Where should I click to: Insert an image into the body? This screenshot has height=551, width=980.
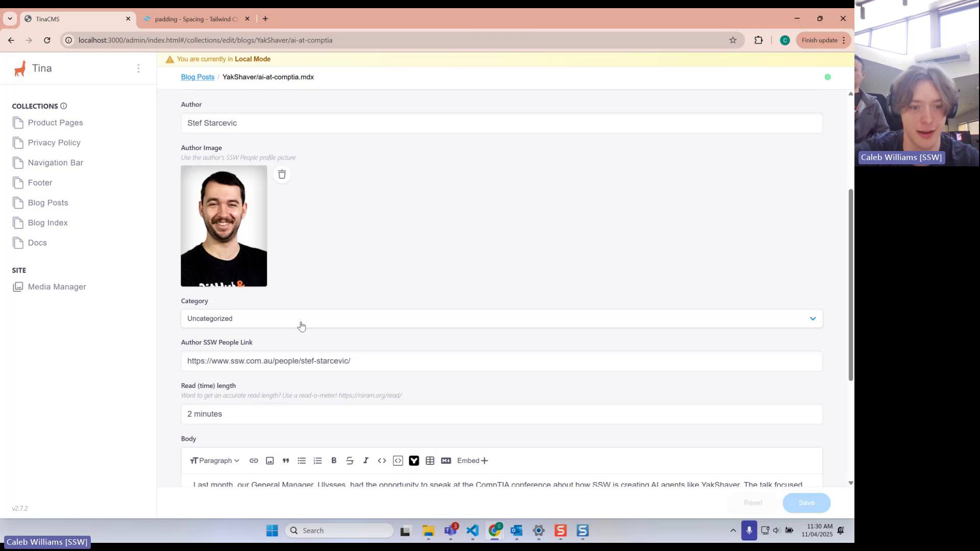pos(270,461)
